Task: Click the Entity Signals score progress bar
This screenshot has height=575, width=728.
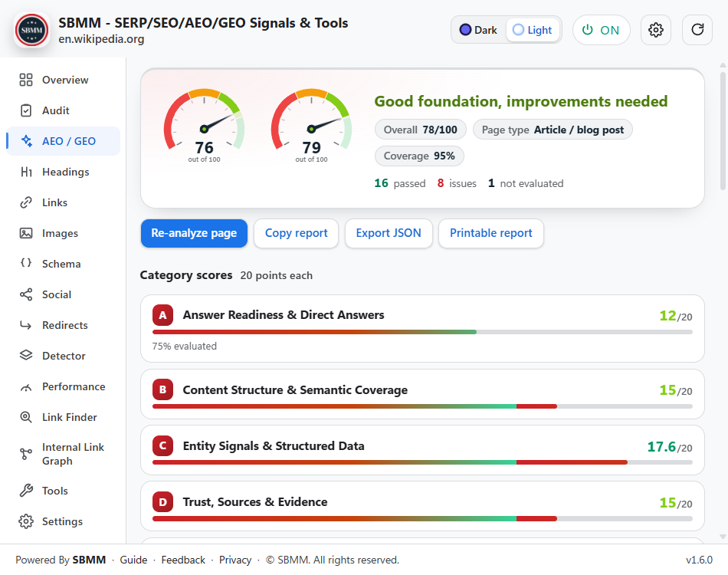Action: (x=422, y=462)
